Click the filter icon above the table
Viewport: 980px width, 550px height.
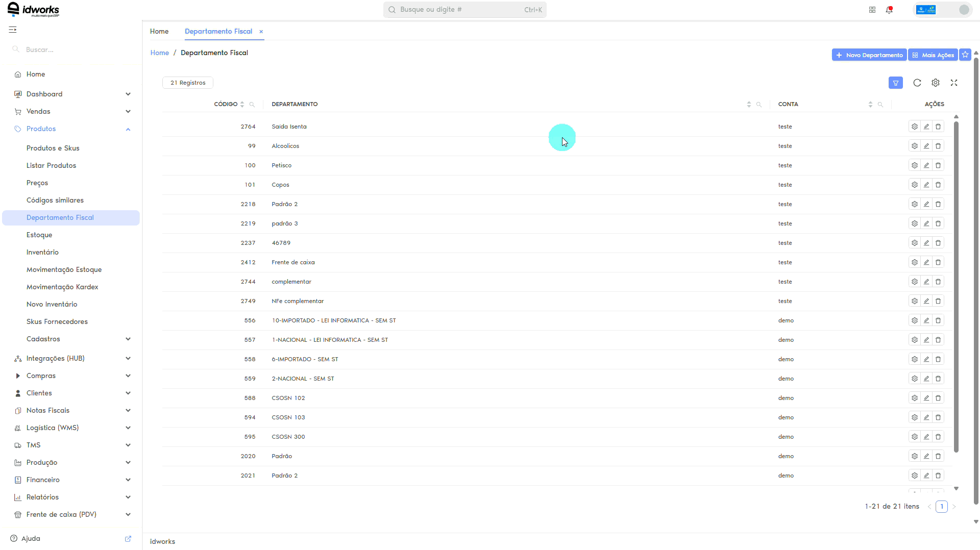point(895,83)
